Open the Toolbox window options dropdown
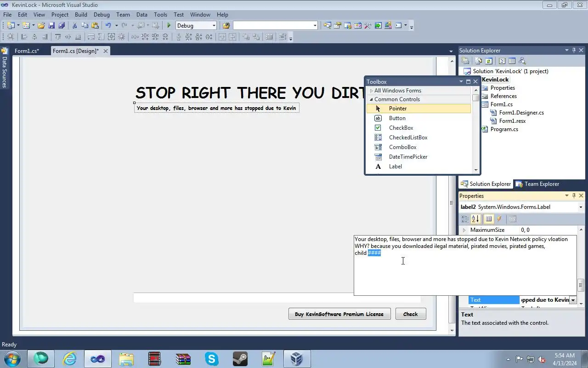Screen dimensions: 588x368 pos(461,82)
